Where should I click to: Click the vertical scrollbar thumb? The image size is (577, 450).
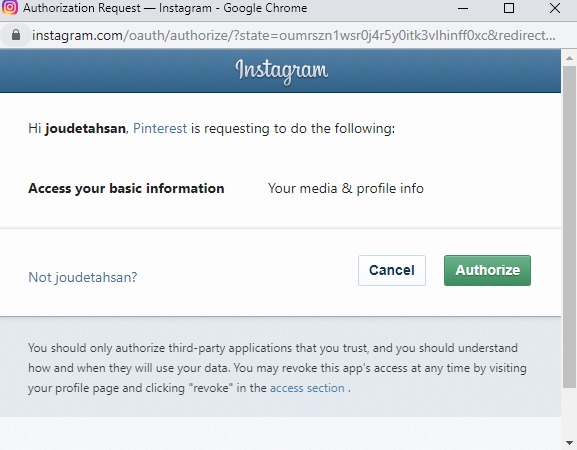coord(569,227)
